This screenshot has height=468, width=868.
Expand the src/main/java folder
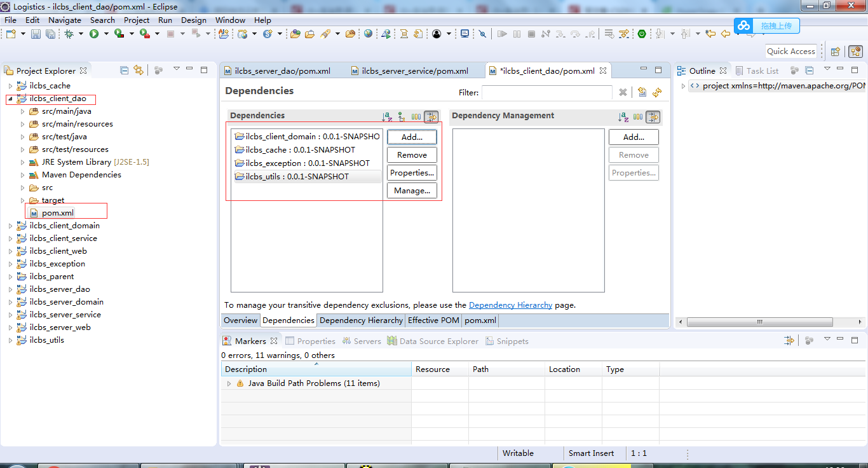22,111
